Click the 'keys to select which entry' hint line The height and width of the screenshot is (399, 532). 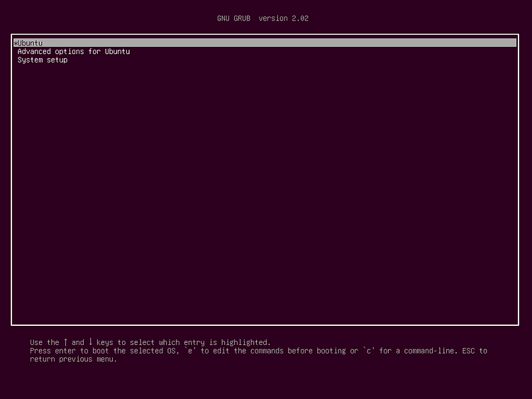pos(150,342)
